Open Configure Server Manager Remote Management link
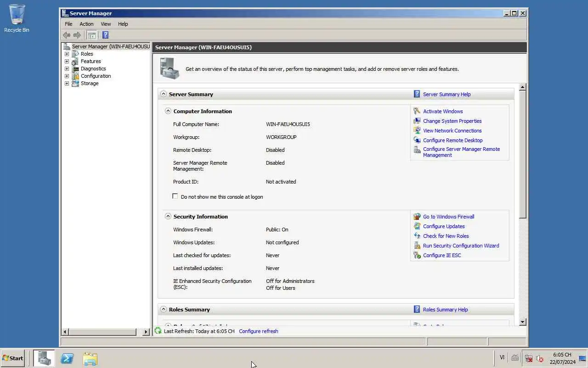 [461, 152]
